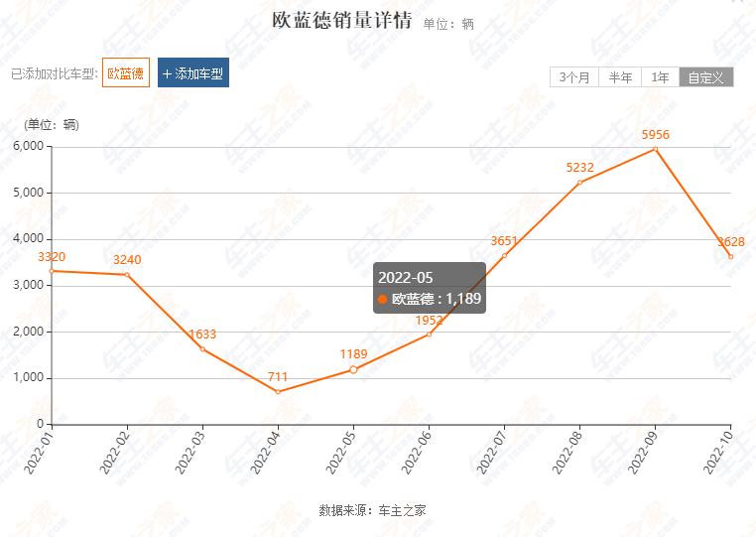Choose the 1年 range tab
This screenshot has width=756, height=537.
point(660,77)
